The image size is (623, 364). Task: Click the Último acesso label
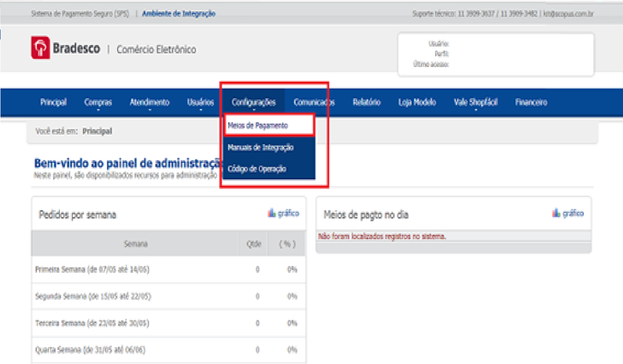(431, 64)
